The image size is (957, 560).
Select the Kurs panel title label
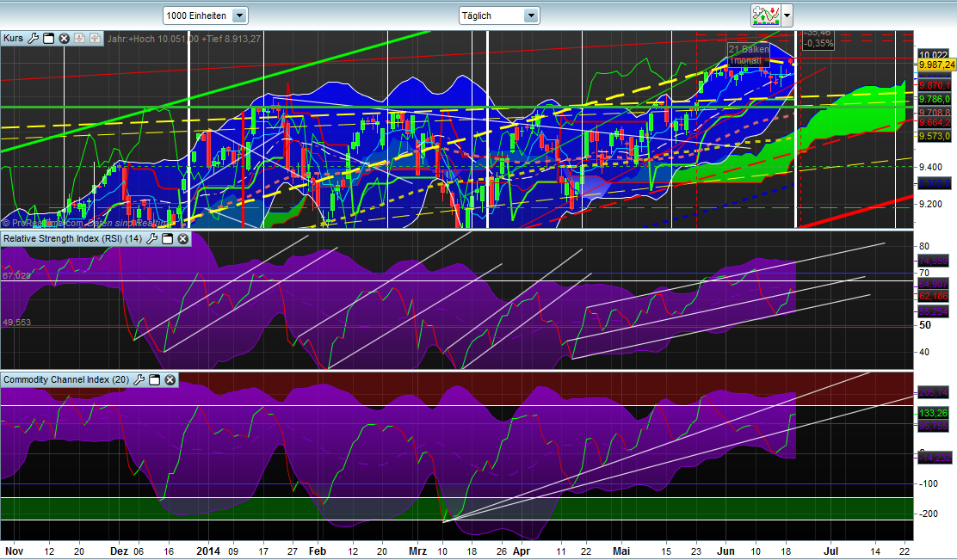(x=13, y=38)
